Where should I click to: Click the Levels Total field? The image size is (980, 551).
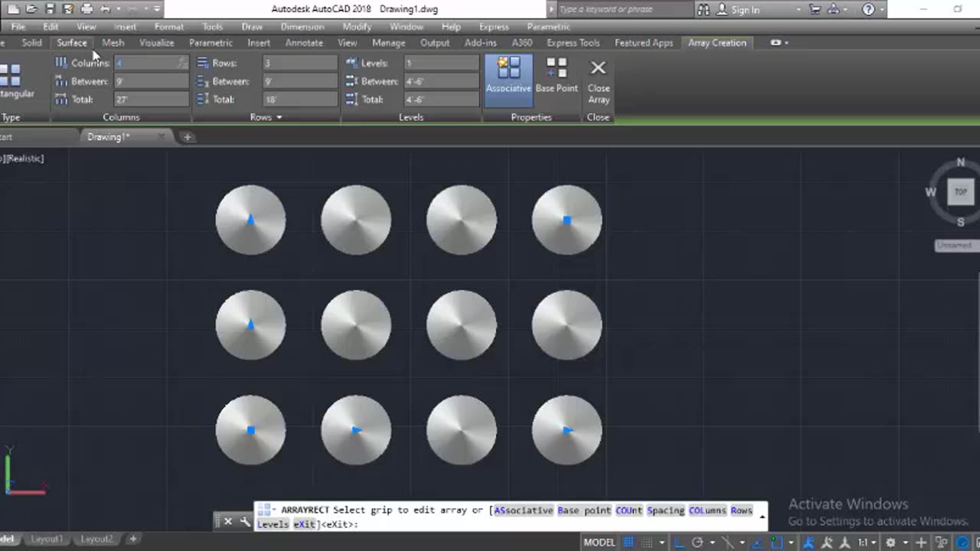[x=442, y=99]
